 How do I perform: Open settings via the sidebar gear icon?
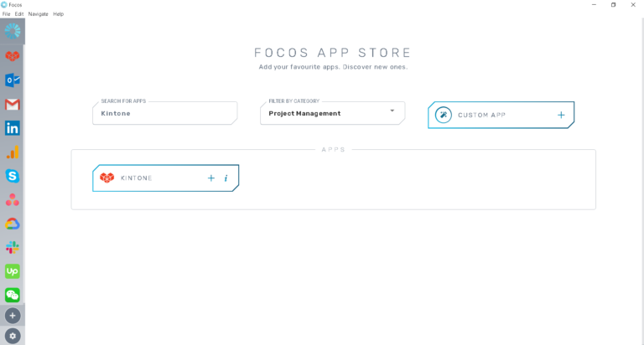click(x=13, y=335)
